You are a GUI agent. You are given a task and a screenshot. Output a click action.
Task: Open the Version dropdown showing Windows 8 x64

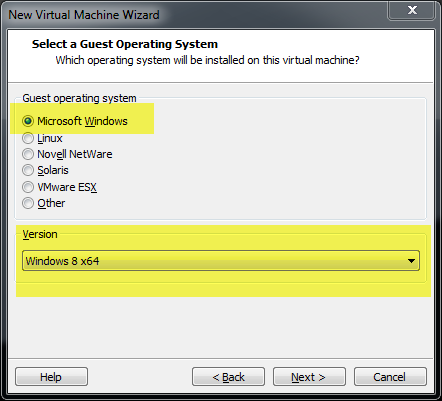coord(221,261)
